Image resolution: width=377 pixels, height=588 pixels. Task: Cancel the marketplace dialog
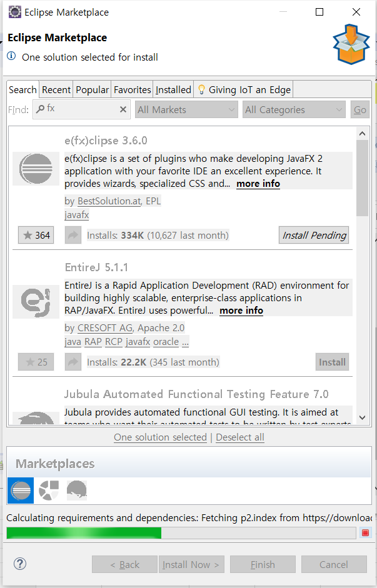coord(334,564)
